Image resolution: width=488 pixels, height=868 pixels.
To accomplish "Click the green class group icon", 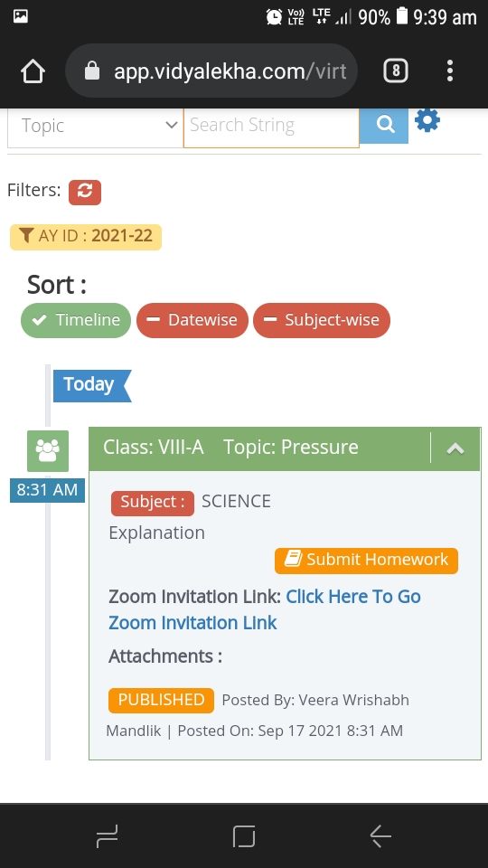I will click(x=48, y=450).
